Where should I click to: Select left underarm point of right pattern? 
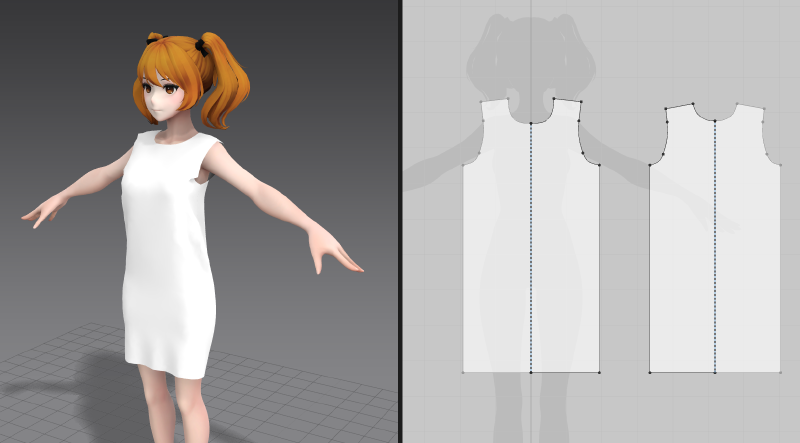click(650, 165)
